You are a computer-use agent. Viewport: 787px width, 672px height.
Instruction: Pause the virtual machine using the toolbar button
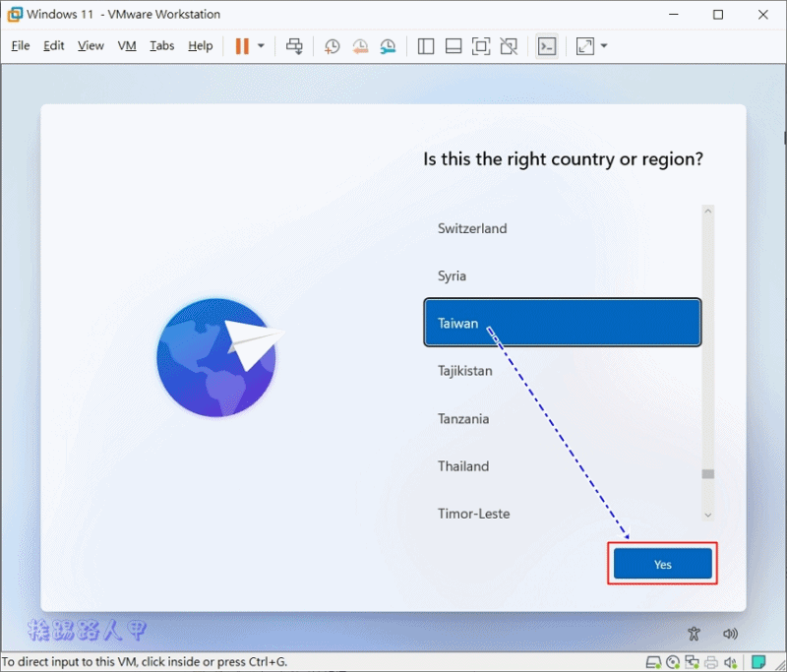(241, 46)
